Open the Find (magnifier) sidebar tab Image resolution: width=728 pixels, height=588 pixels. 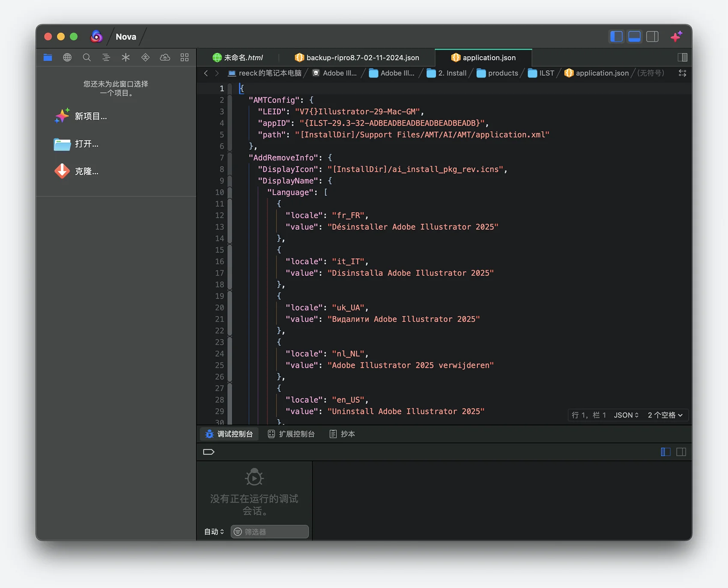coord(87,57)
